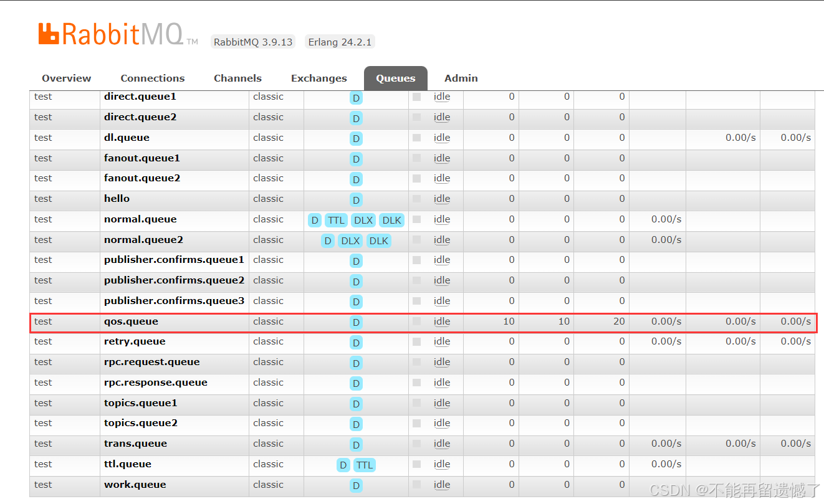
Task: Open the rpc.request.queue link
Action: click(x=151, y=362)
